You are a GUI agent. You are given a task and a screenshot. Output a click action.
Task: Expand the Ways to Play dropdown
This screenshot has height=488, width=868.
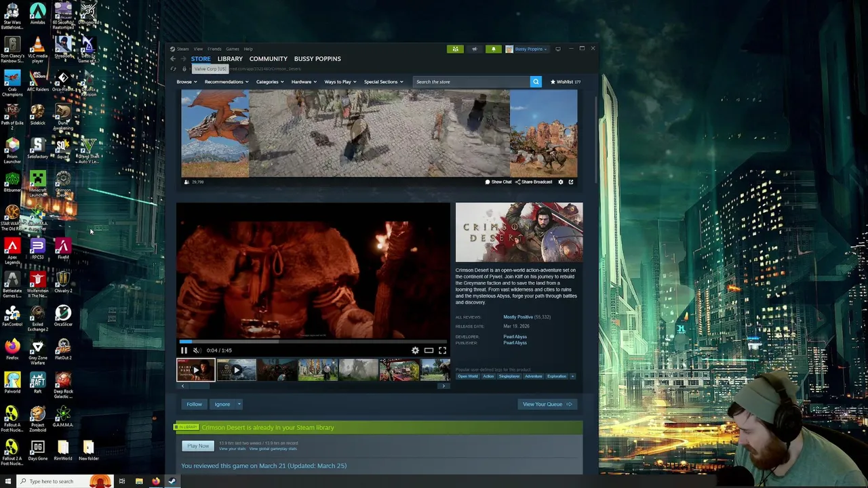pyautogui.click(x=340, y=82)
